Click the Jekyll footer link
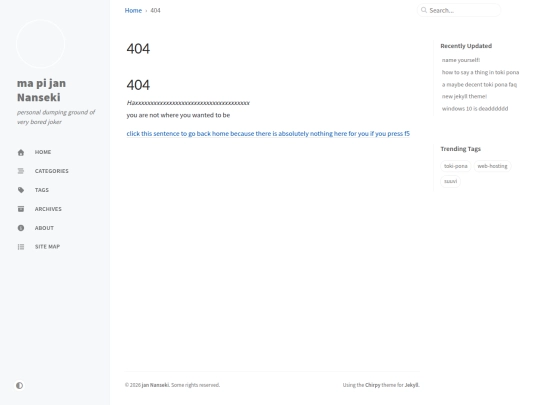This screenshot has width=540, height=405. click(412, 385)
